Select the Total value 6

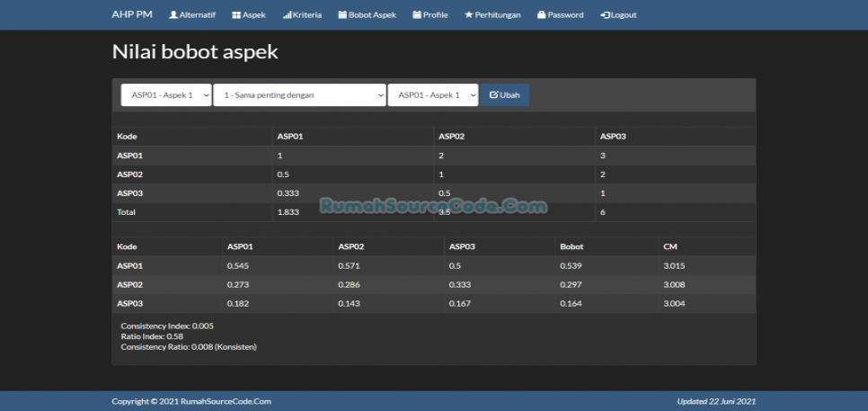(603, 212)
